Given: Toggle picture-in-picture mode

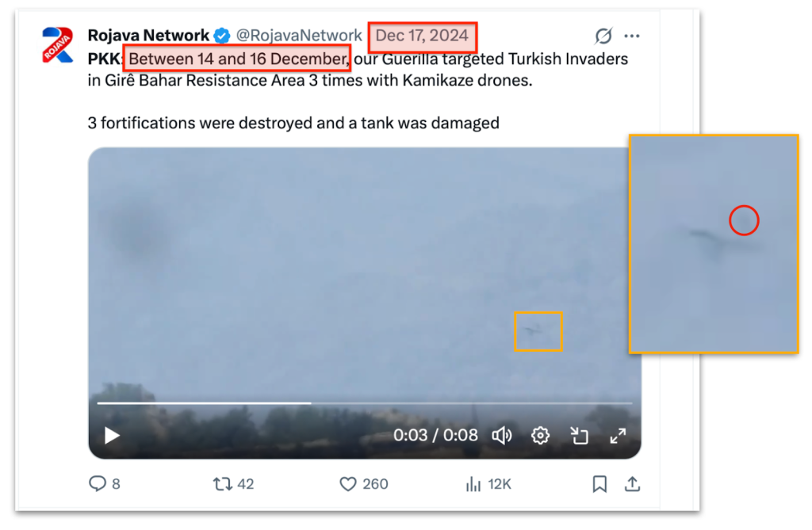Looking at the screenshot, I should point(579,435).
